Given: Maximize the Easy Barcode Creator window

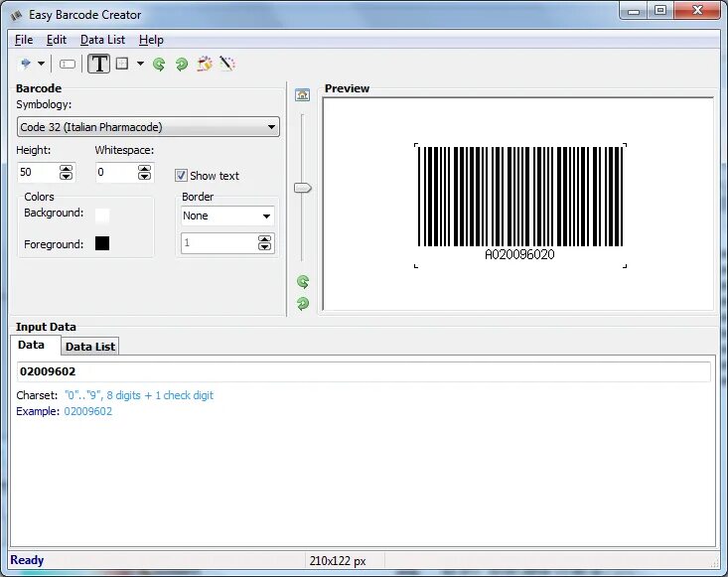Looking at the screenshot, I should (x=660, y=11).
